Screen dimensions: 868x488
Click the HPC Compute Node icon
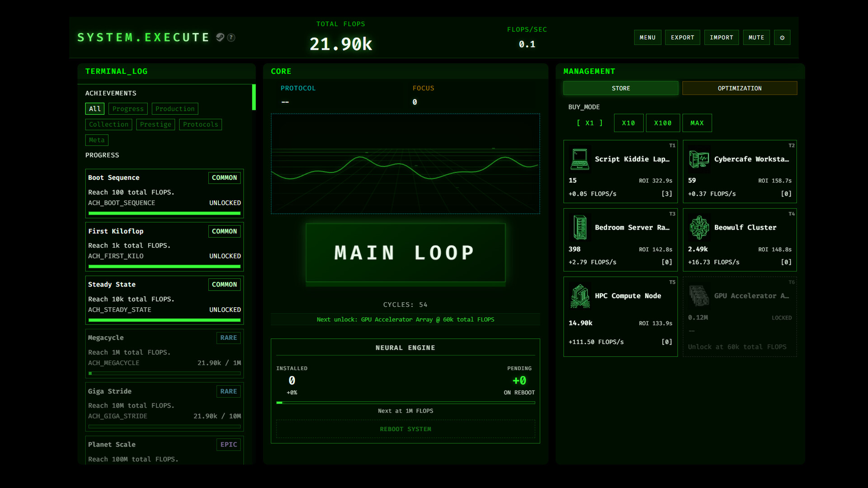point(580,296)
